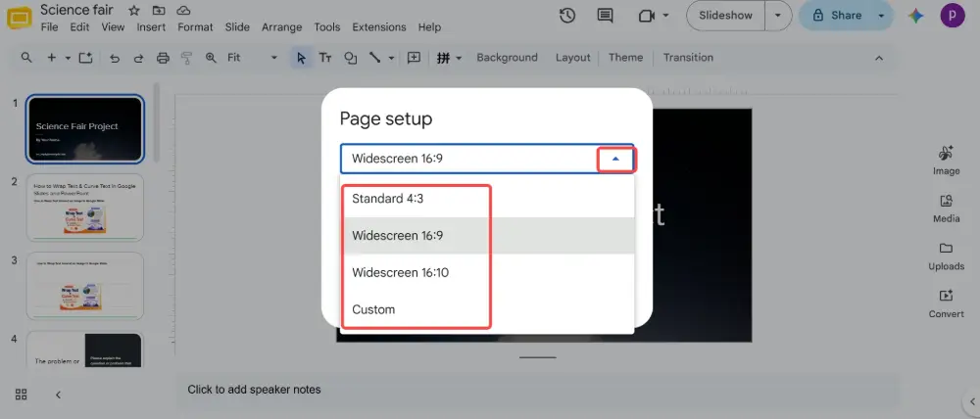Open the Extensions menu
980x419 pixels.
(378, 27)
